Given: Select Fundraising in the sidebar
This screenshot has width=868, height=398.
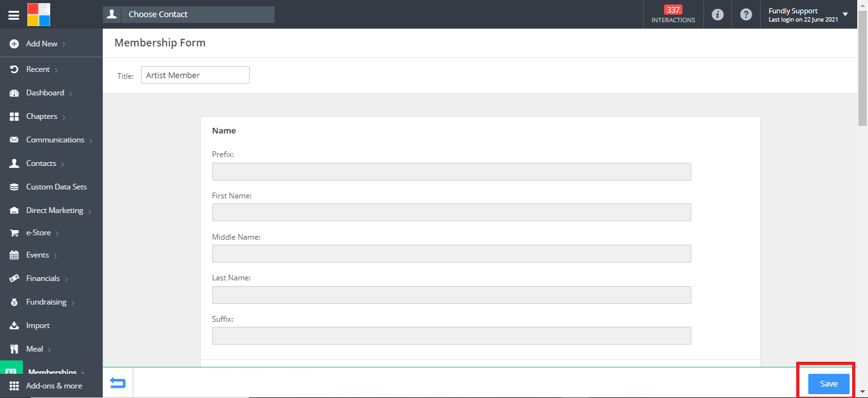Looking at the screenshot, I should pos(46,302).
